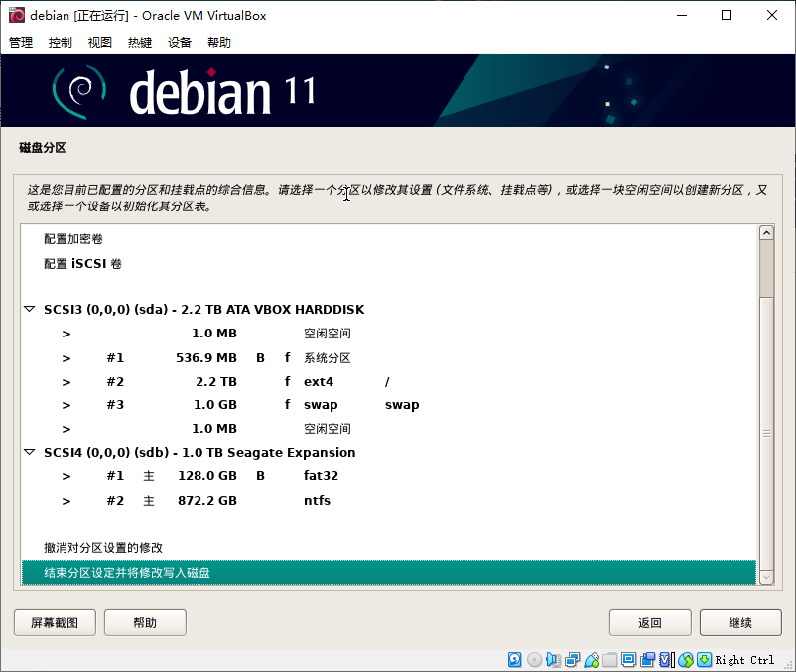Select 结束分区设定并将修改写入磁盘

(389, 573)
